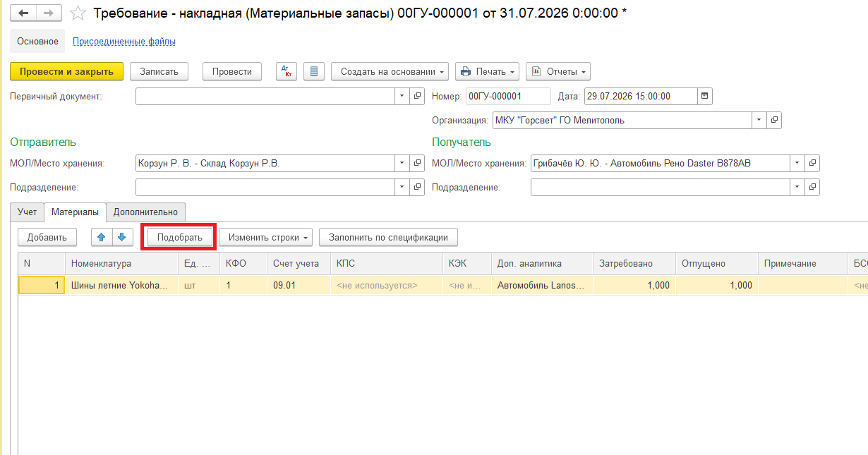Open the Создать на основании menu
The height and width of the screenshot is (455, 868).
click(390, 71)
